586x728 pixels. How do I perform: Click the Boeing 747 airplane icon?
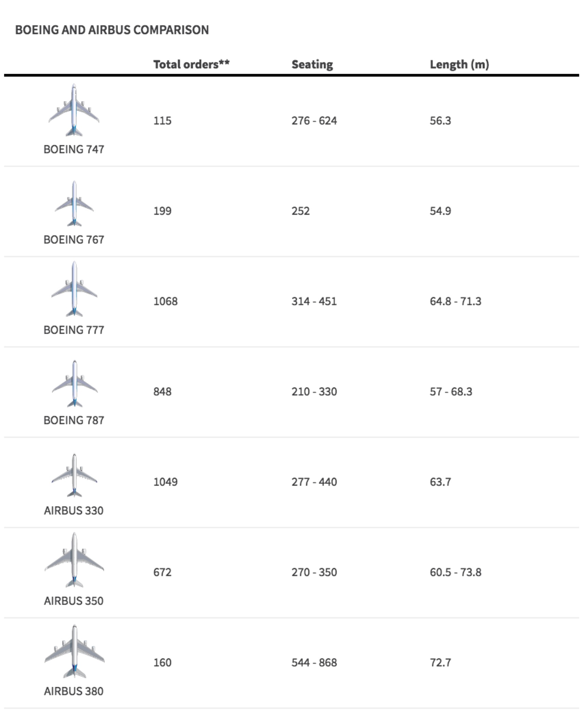(x=74, y=110)
